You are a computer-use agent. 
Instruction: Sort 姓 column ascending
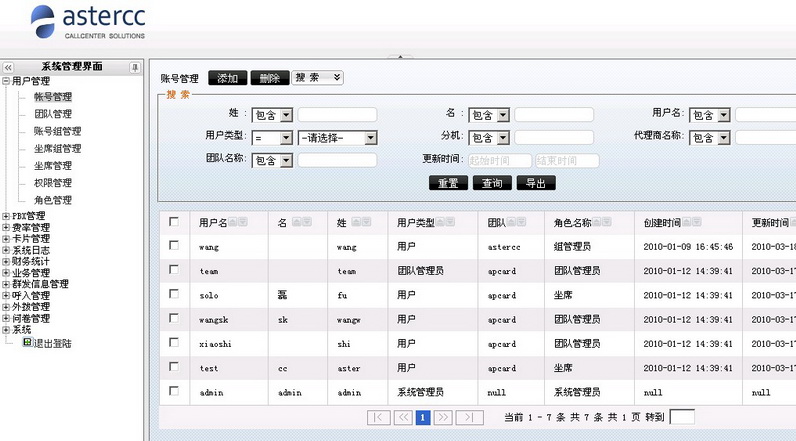[x=356, y=222]
